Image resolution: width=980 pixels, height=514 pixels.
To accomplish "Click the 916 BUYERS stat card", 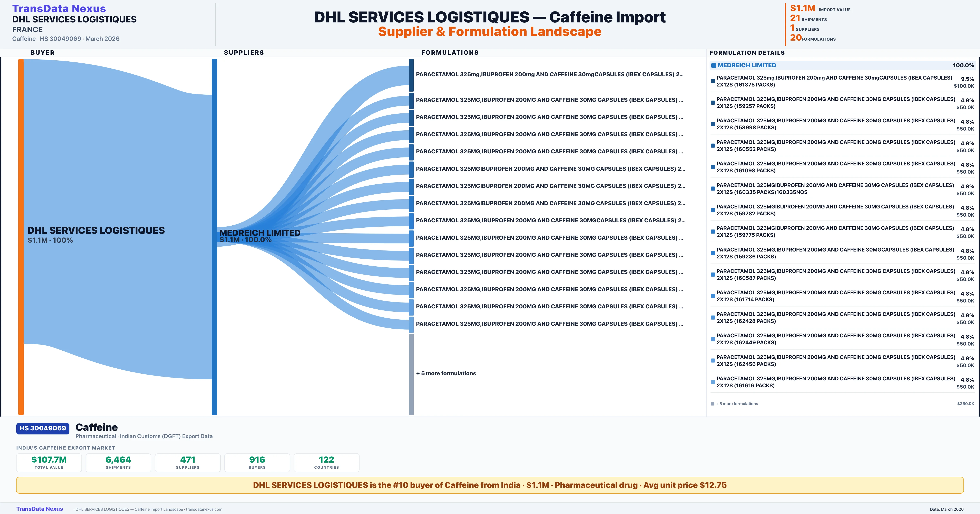I will click(257, 463).
